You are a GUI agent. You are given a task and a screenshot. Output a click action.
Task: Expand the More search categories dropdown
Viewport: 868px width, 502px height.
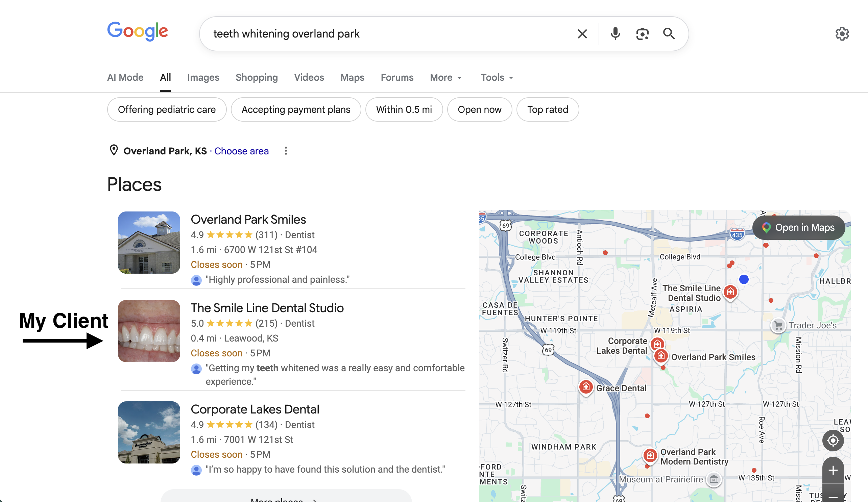[445, 77]
